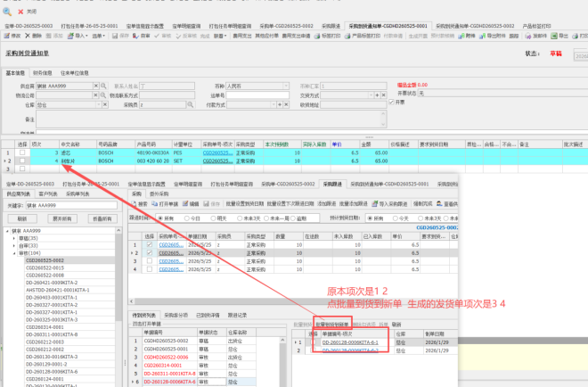This screenshot has height=387, width=588.
Task: Click the 删除 delete X toolbar icon
Action: pos(28,36)
